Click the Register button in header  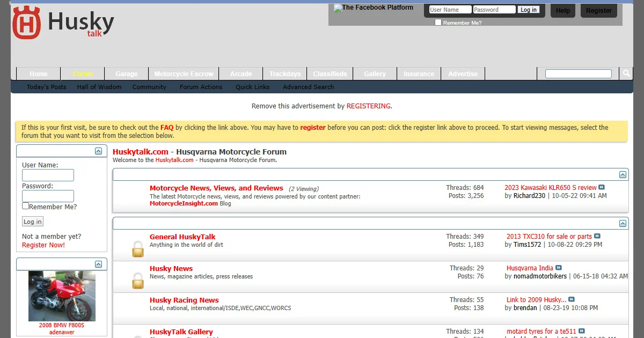(599, 10)
